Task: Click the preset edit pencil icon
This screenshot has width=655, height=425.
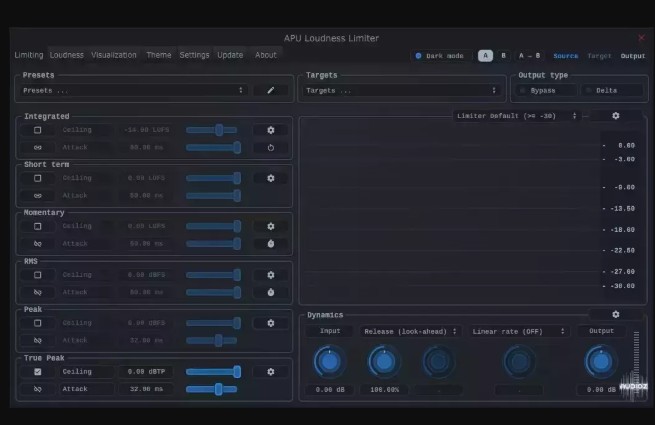Action: tap(270, 90)
